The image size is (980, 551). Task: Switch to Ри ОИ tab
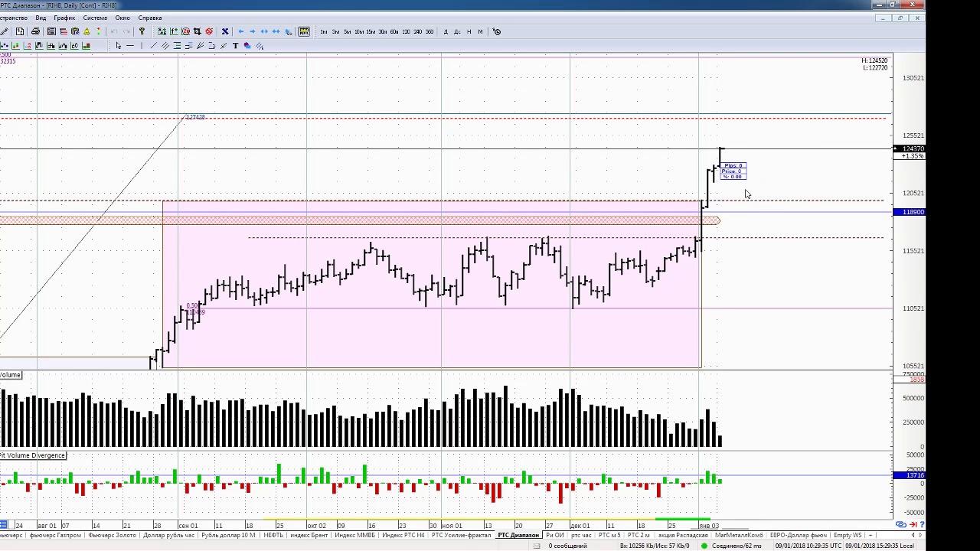555,535
